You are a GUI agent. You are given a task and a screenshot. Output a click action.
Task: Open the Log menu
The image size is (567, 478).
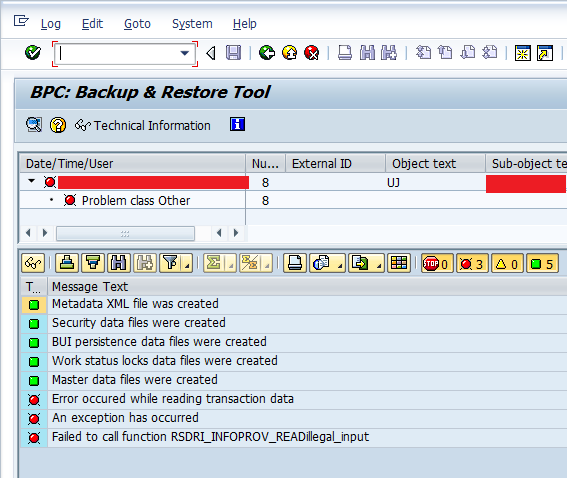coord(51,24)
